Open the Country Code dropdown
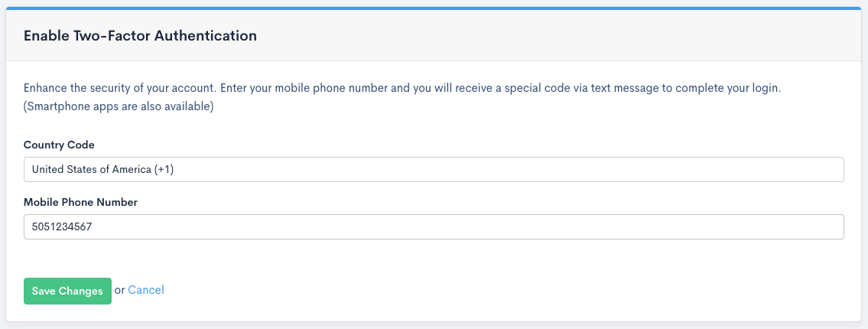This screenshot has width=868, height=329. point(433,170)
